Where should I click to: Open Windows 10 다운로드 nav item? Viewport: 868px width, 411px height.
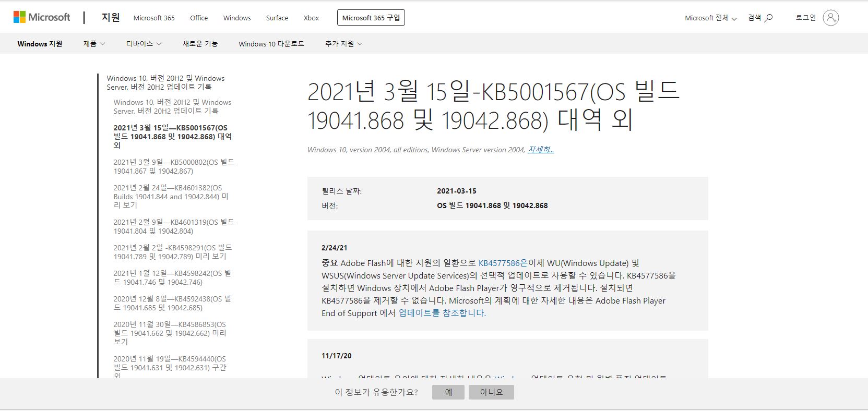pyautogui.click(x=271, y=44)
